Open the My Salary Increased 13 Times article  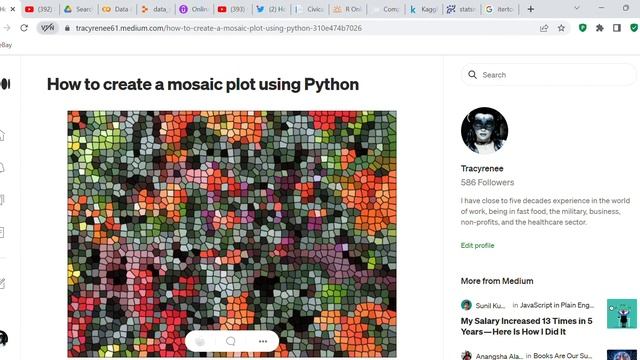coord(527,326)
